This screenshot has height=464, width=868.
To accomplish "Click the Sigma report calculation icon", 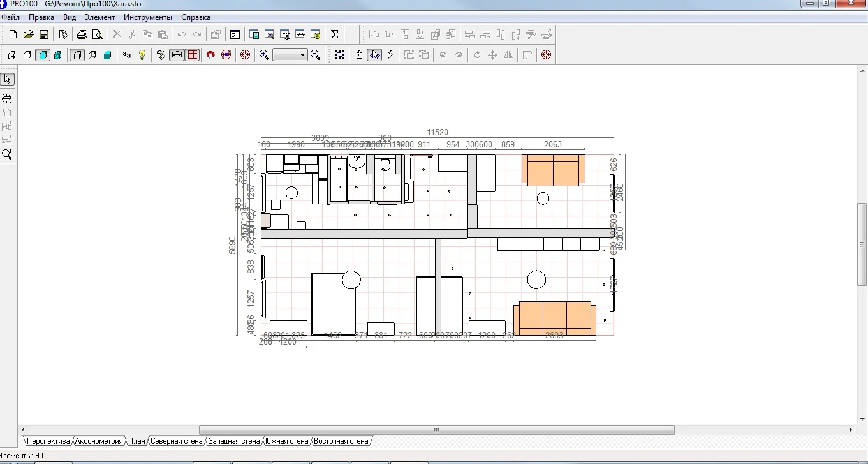I will coord(334,34).
